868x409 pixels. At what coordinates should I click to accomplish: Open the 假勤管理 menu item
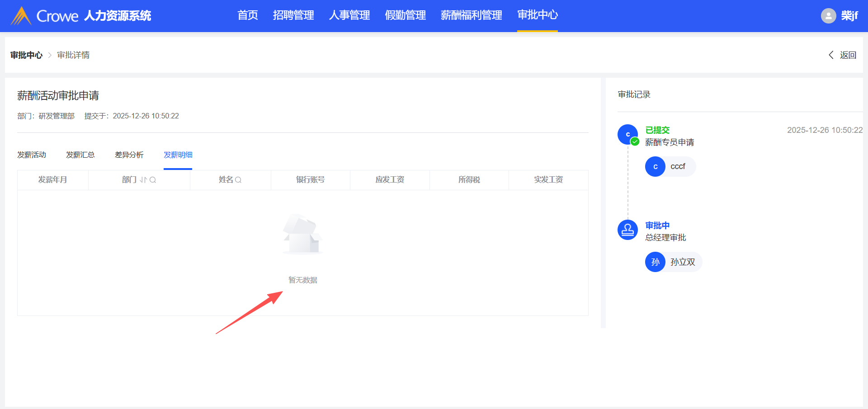pyautogui.click(x=406, y=15)
